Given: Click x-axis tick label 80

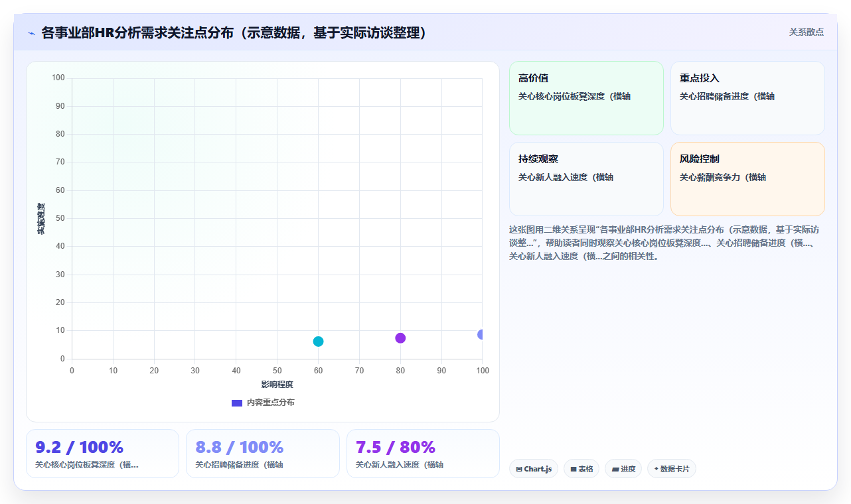Looking at the screenshot, I should [400, 370].
